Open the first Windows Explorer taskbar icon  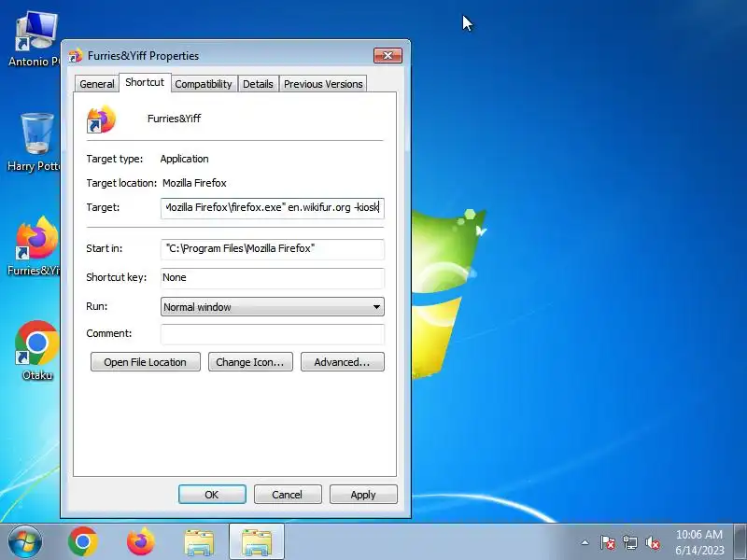point(199,542)
